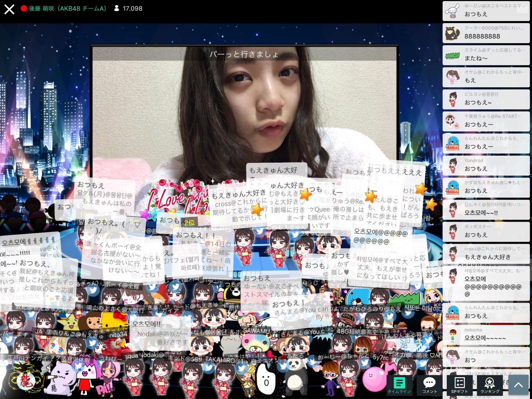Select the streamer name 後藤 萌咲
Screen dimensions: 532x399
pos(68,9)
